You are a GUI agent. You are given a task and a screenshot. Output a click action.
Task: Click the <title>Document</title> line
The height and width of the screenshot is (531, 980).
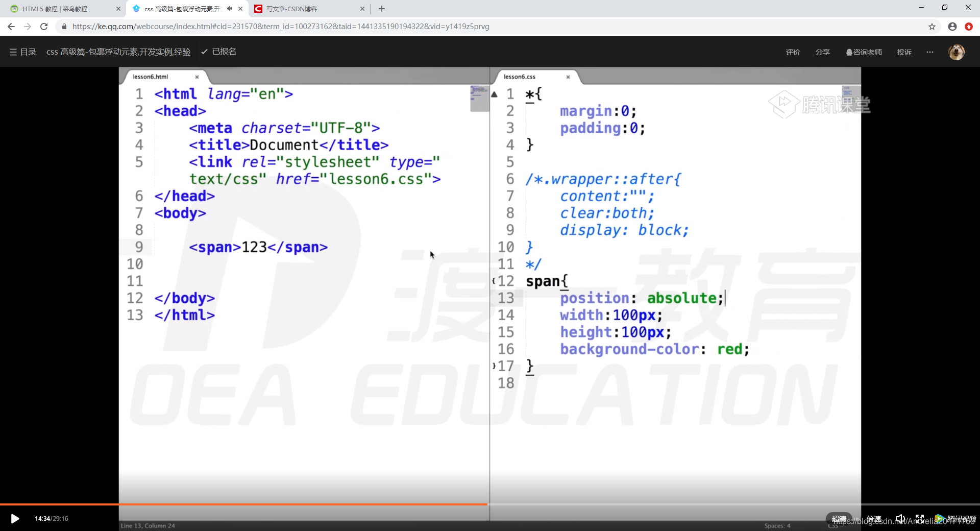289,145
